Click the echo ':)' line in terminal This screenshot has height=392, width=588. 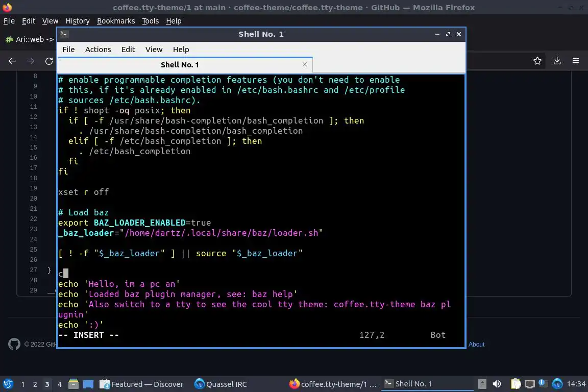click(x=80, y=325)
